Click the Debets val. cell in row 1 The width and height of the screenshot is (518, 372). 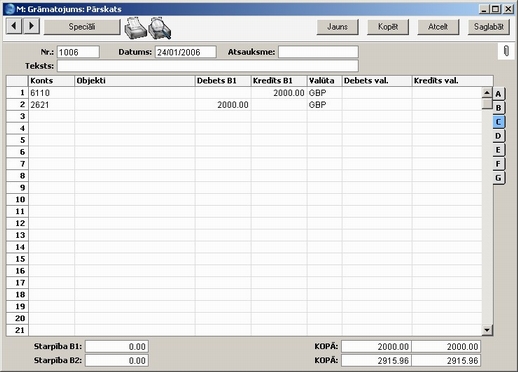tap(377, 93)
